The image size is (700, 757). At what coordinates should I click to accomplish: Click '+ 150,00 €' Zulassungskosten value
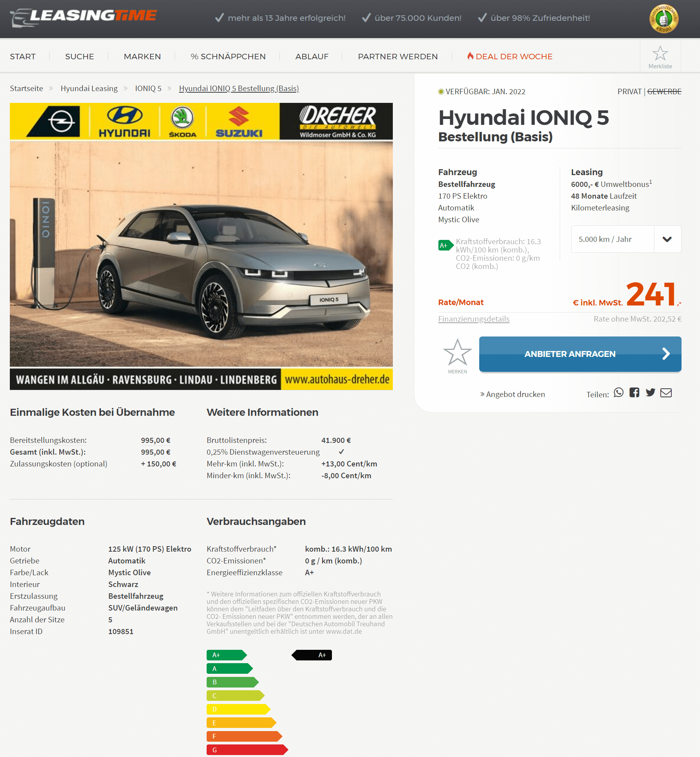click(x=159, y=464)
